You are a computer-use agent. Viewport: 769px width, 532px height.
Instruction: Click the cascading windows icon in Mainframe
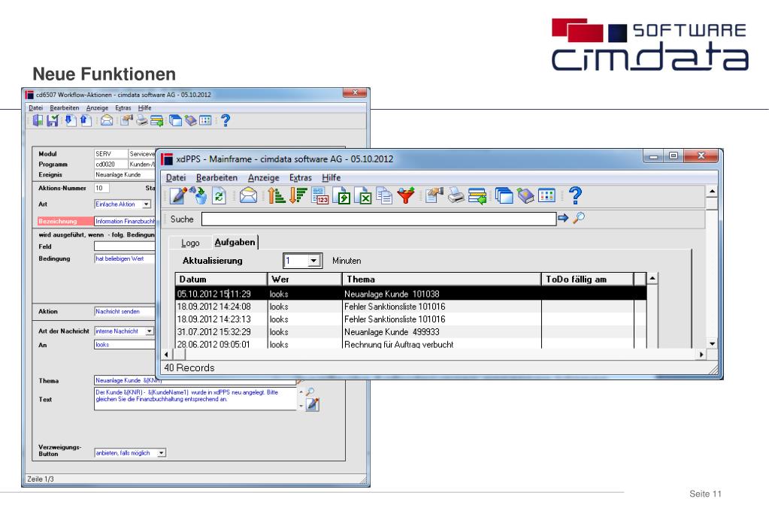[x=504, y=195]
